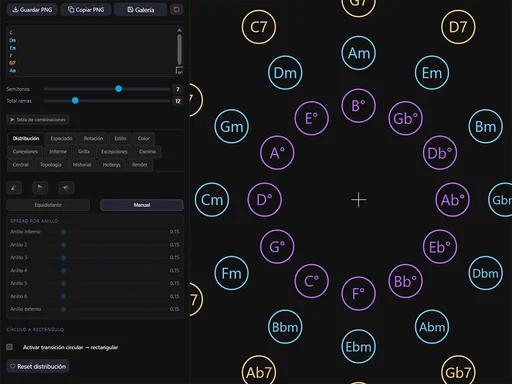
Task: Open the Informe tab
Action: click(58, 151)
